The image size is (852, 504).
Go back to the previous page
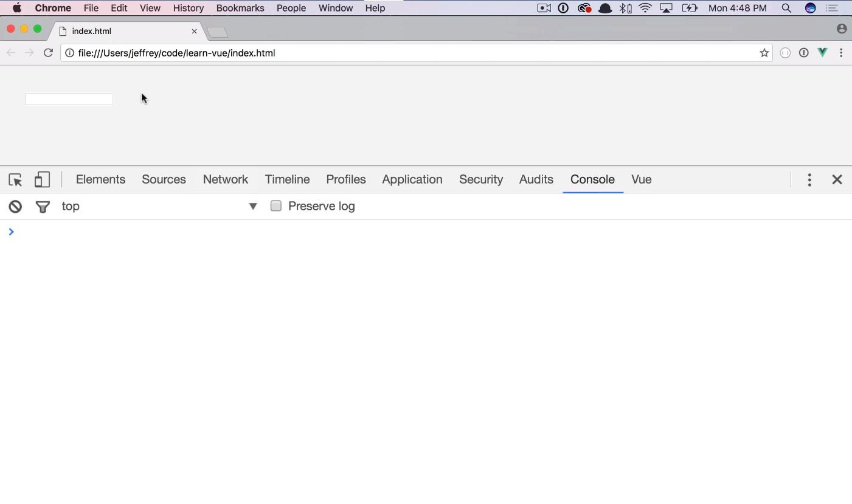point(11,53)
